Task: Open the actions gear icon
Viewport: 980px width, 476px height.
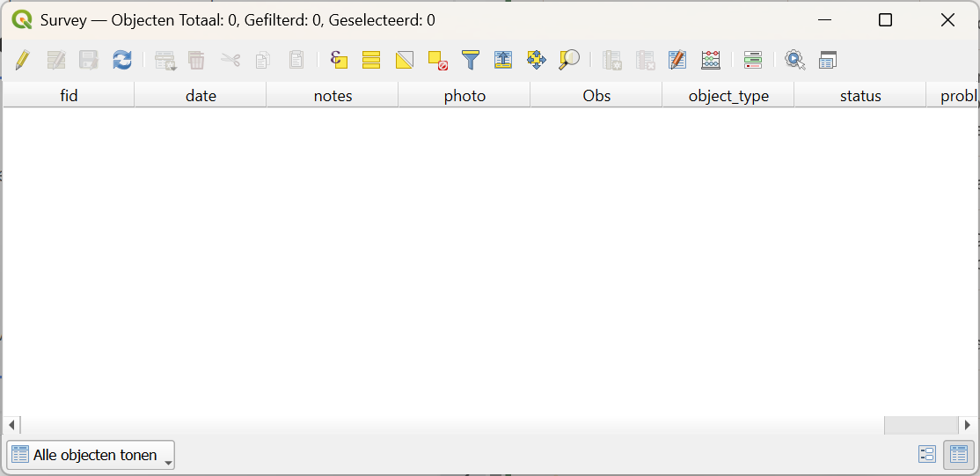Action: [794, 60]
